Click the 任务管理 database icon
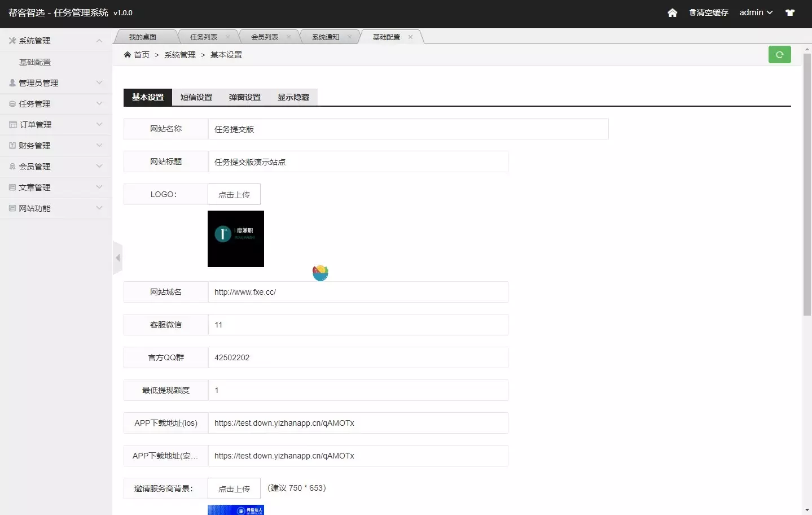The image size is (812, 515). (12, 104)
